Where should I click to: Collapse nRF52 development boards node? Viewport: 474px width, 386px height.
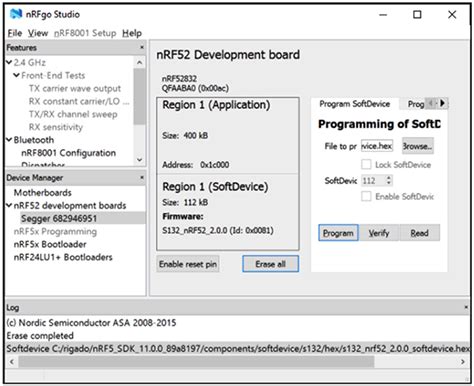[x=9, y=205]
